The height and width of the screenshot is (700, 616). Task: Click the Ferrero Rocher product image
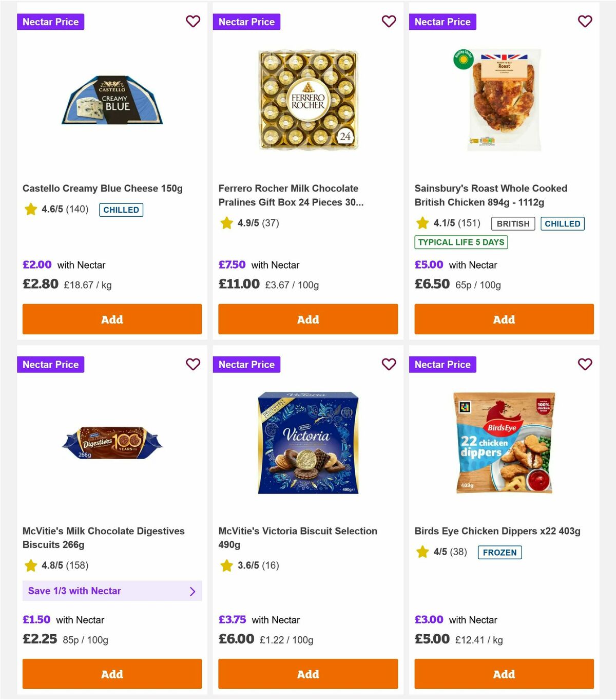point(307,101)
